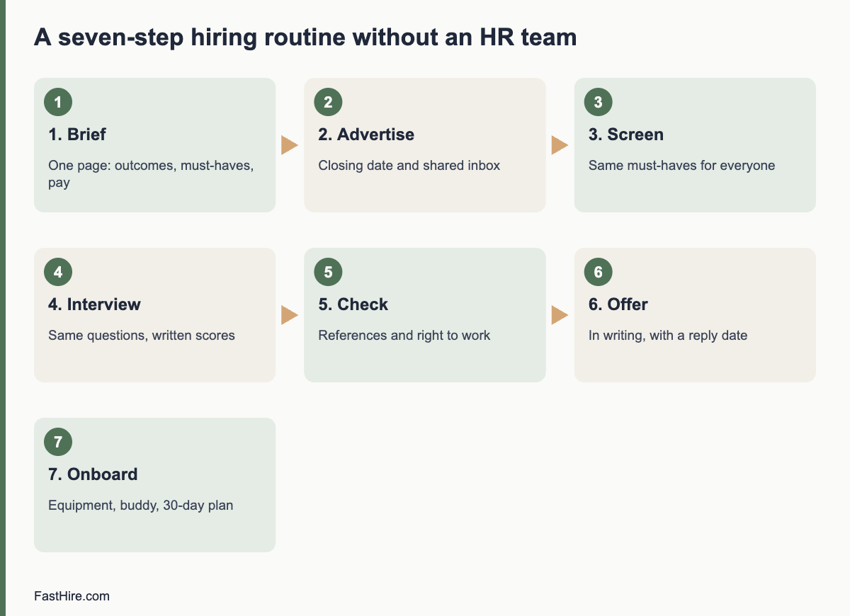Click the round number 4 badge above Interview
Image resolution: width=850 pixels, height=616 pixels.
58,272
